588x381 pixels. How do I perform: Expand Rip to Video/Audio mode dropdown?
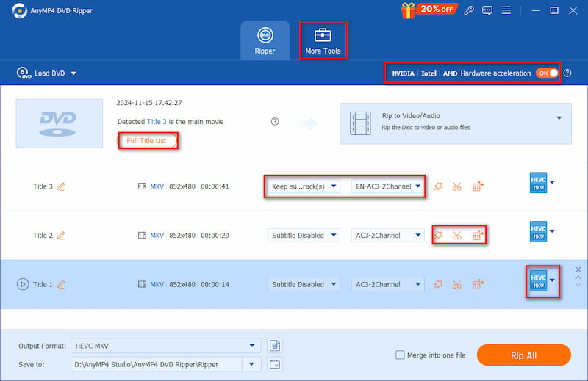point(559,118)
